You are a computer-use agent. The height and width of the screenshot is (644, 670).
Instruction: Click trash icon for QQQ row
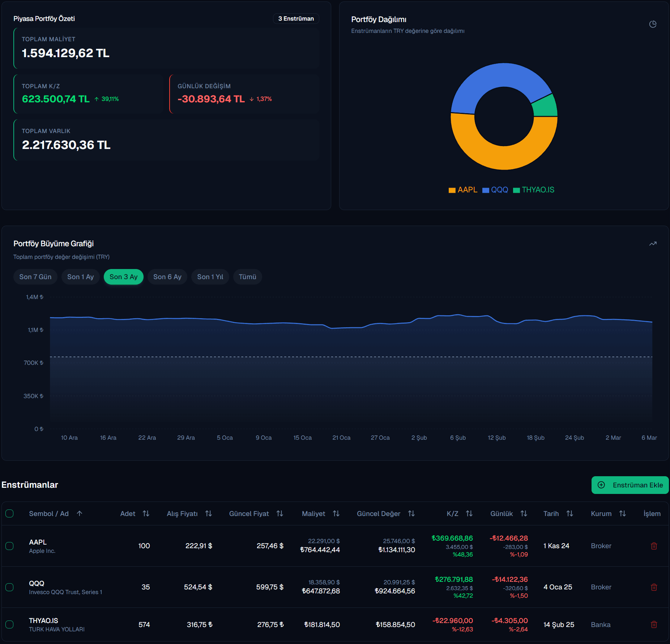[x=654, y=587]
